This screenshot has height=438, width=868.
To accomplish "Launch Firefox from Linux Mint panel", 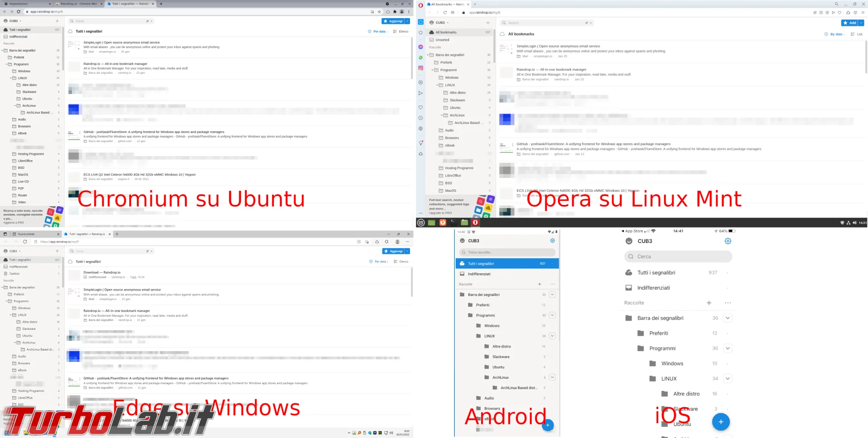I will pos(443,223).
